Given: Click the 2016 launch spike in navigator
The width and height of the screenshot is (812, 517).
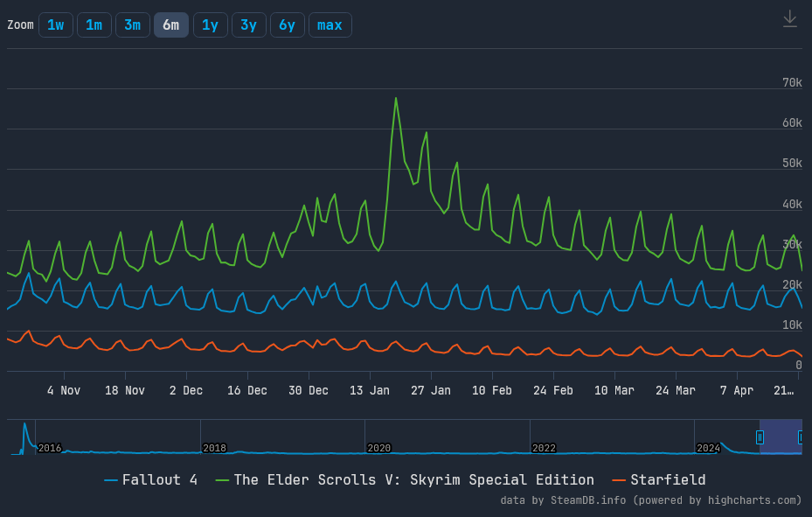Looking at the screenshot, I should 24,425.
